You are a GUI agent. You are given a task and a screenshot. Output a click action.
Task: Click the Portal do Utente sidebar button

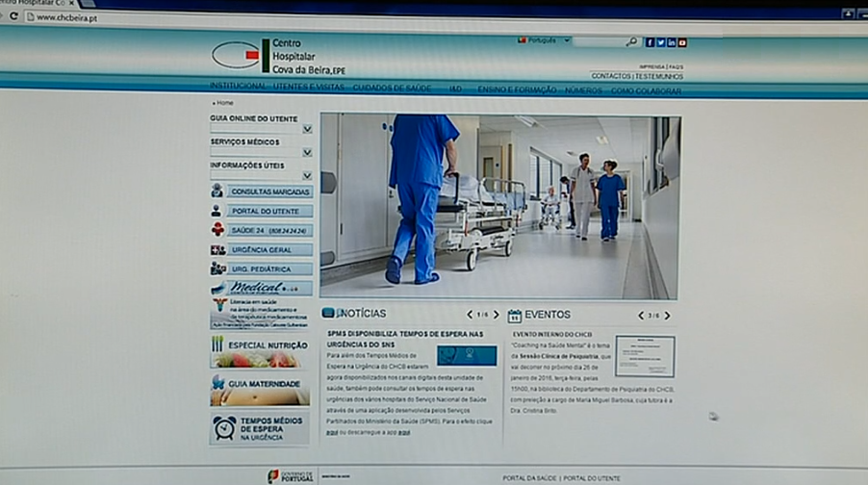click(269, 211)
